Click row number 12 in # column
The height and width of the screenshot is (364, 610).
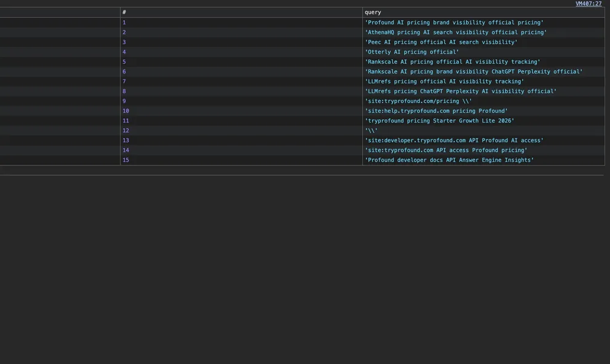tap(126, 130)
